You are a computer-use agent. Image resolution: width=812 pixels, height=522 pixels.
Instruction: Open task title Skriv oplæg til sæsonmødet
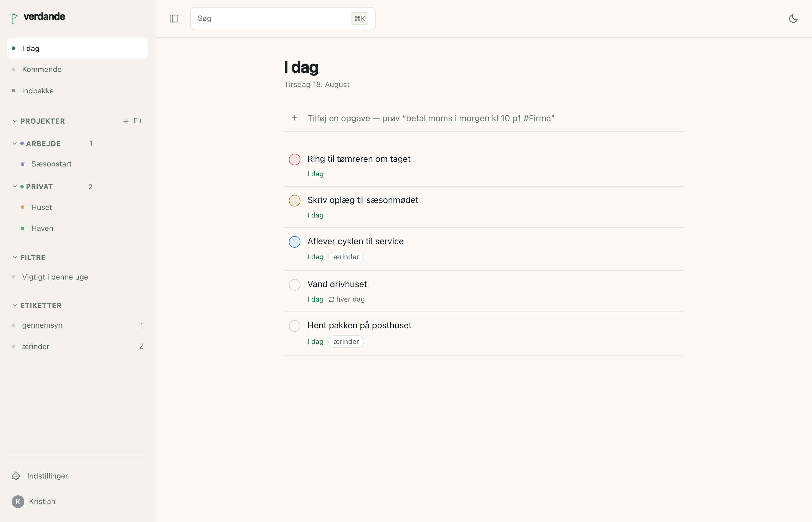[362, 200]
